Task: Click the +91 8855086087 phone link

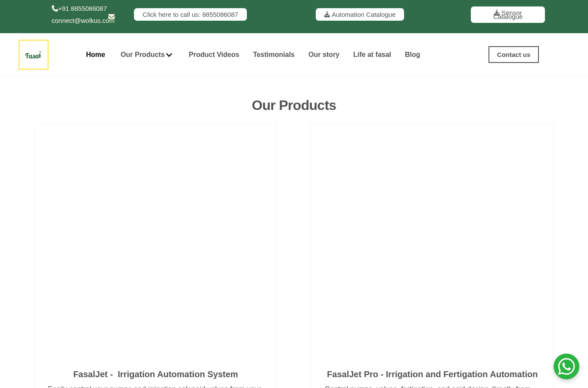Action: (x=82, y=9)
